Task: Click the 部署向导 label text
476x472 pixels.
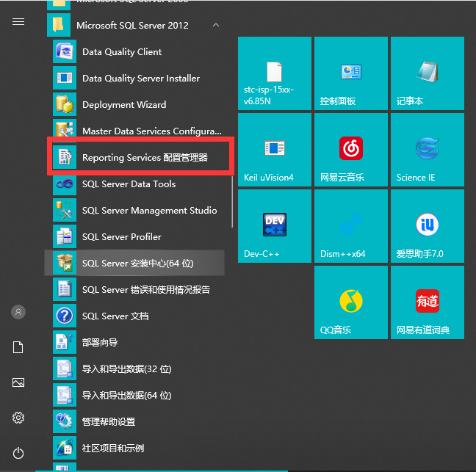Action: (100, 343)
